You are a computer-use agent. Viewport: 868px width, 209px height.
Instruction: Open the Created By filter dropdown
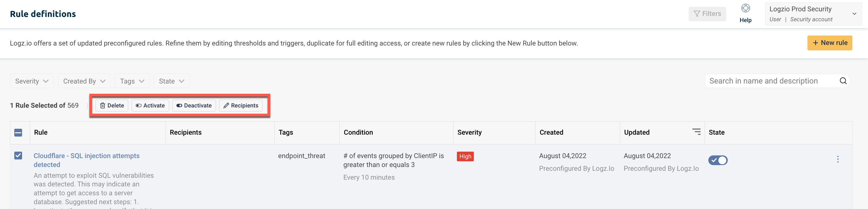[x=84, y=81]
